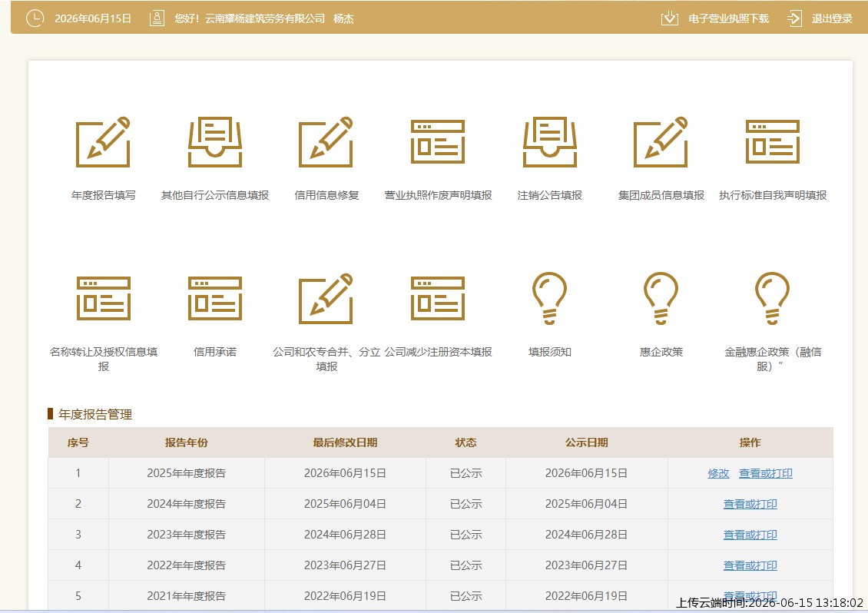Image resolution: width=868 pixels, height=613 pixels.
Task: Open the 公司减少注册资本填报 form icon
Action: coord(438,299)
